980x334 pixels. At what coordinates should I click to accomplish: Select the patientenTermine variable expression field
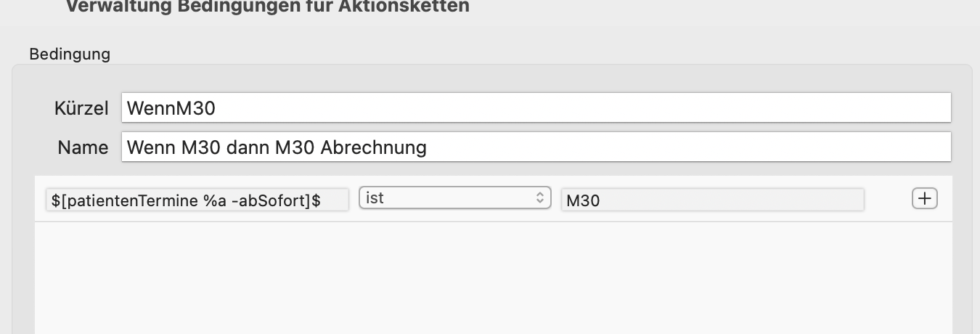point(197,200)
